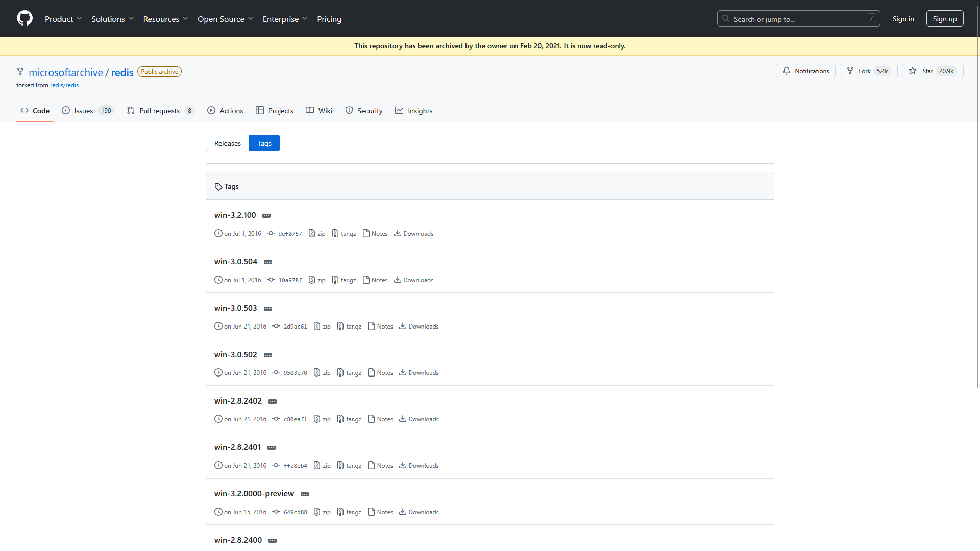This screenshot has height=551, width=980.
Task: Focus the Search or jump to field
Action: (x=798, y=19)
